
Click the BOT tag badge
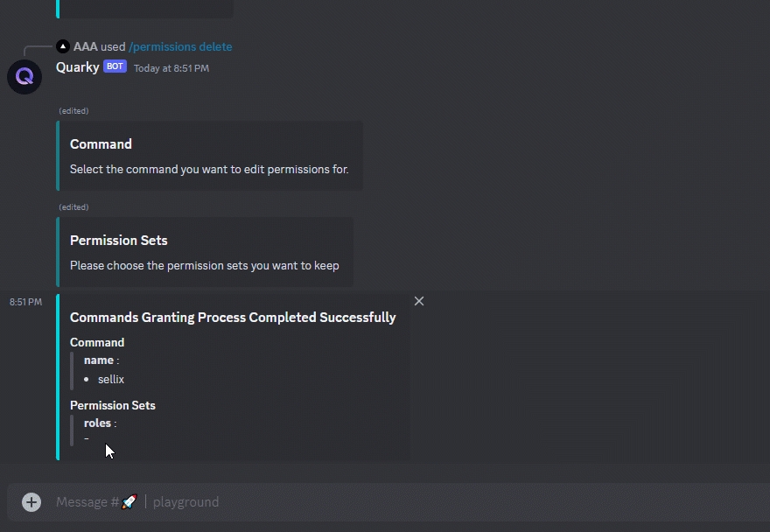115,66
